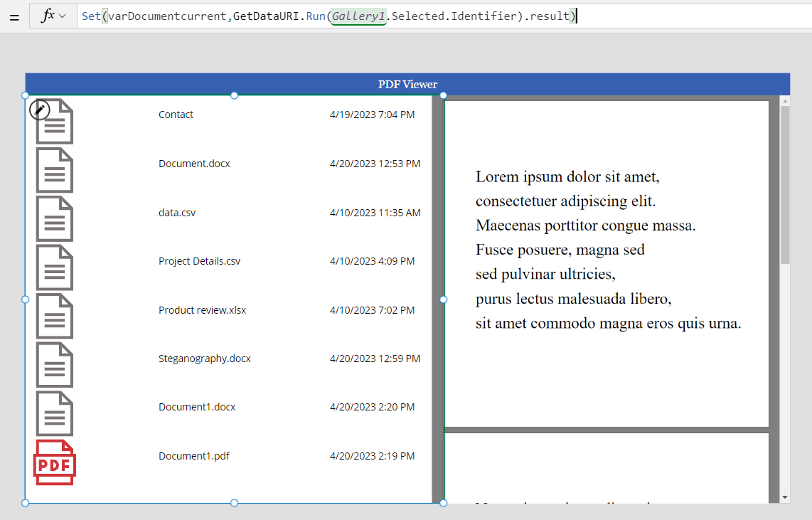Select the pencil edit icon on Contact row
The width and height of the screenshot is (812, 520).
coord(40,110)
